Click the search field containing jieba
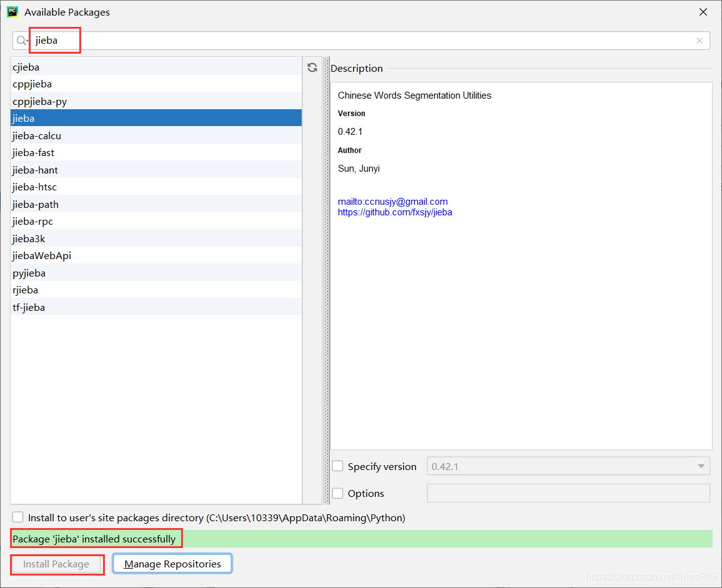Image resolution: width=722 pixels, height=588 pixels. pyautogui.click(x=362, y=41)
